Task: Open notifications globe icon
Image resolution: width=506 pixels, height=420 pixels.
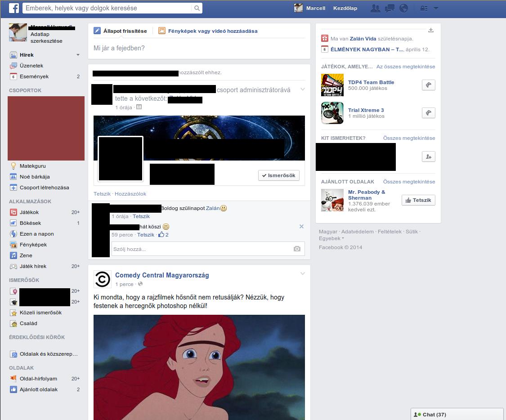Action: coord(404,9)
